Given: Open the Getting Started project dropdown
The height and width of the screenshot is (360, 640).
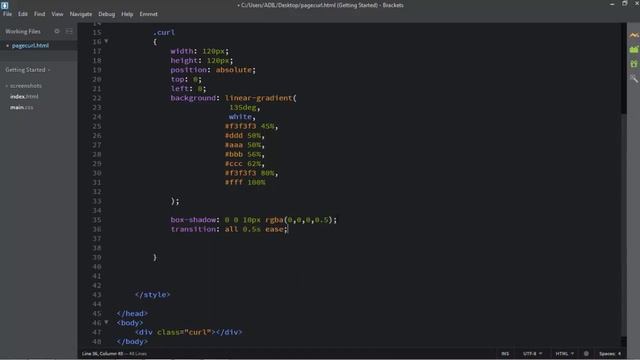Looking at the screenshot, I should [x=28, y=70].
